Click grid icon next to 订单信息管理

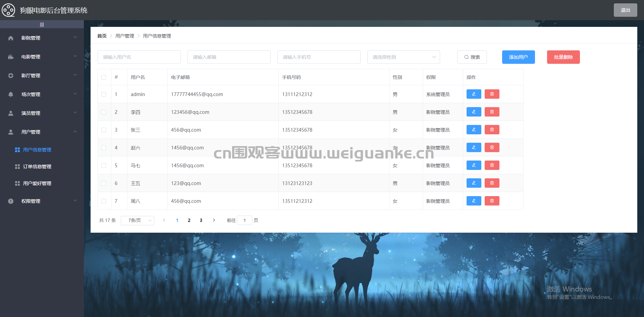point(17,167)
